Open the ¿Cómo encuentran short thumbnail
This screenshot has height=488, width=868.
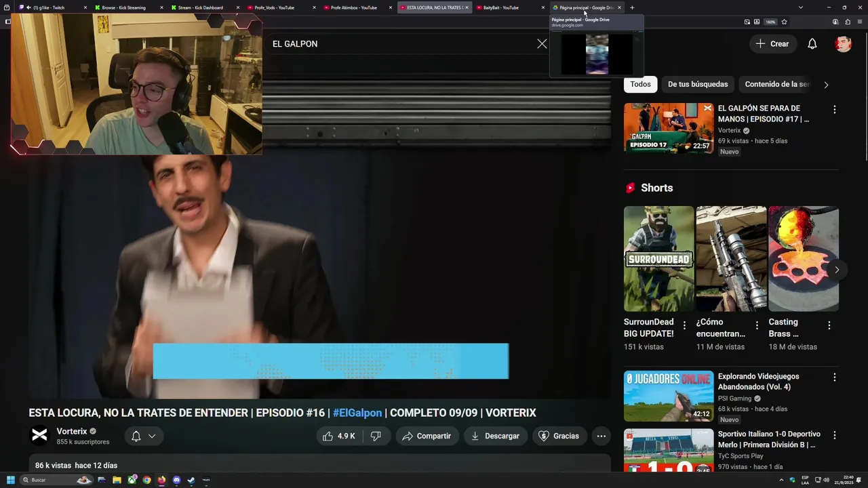pyautogui.click(x=731, y=258)
